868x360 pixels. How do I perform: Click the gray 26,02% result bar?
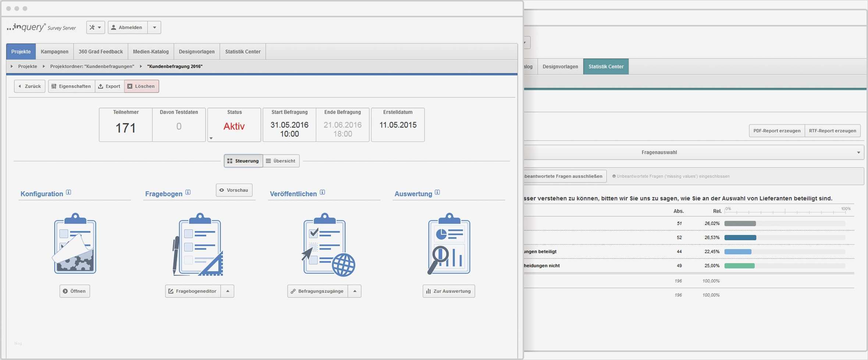click(x=740, y=224)
